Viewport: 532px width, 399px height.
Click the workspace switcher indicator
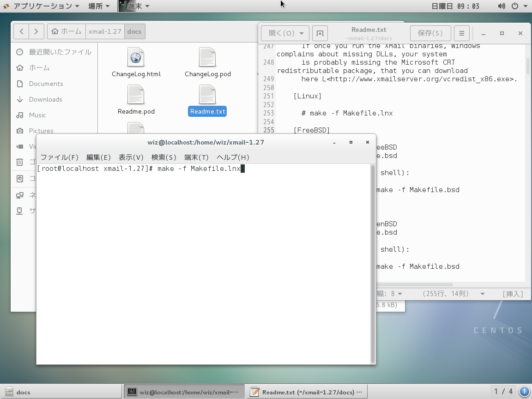tap(503, 392)
